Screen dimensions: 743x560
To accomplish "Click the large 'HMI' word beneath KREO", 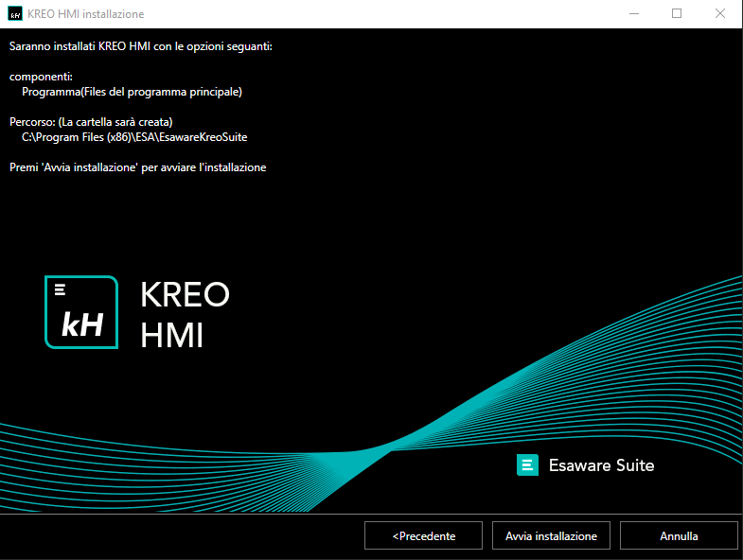I will (x=172, y=335).
